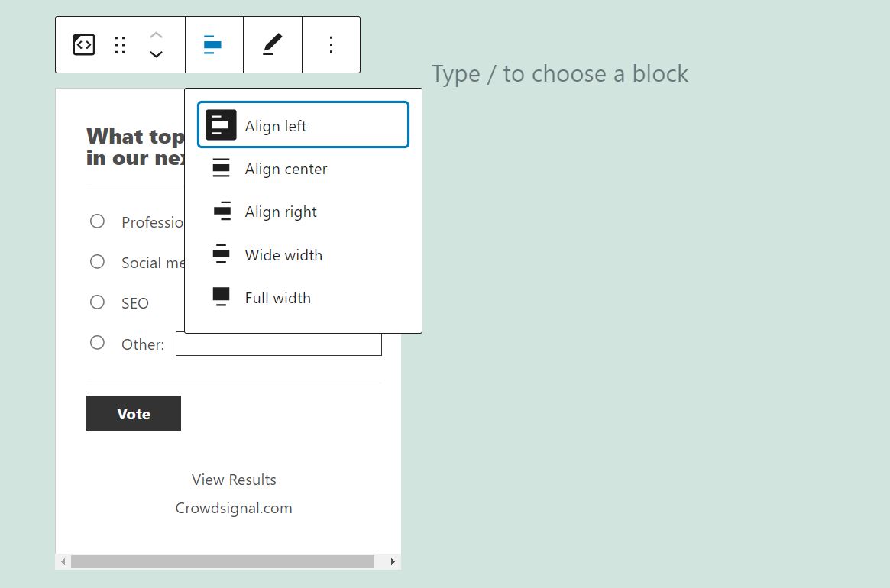Move the block down using the chevron
The width and height of the screenshot is (890, 588).
click(x=156, y=54)
